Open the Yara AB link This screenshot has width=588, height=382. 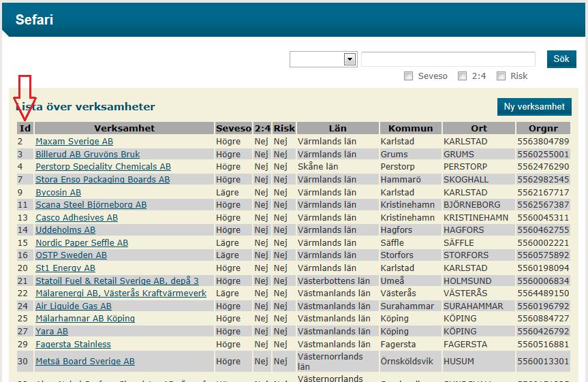[x=52, y=332]
